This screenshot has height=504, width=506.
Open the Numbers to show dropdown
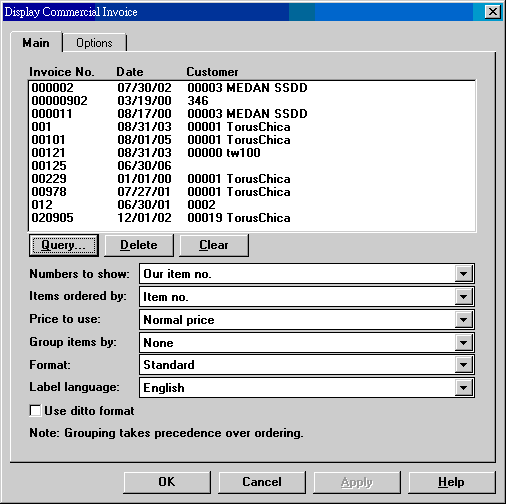pyautogui.click(x=463, y=274)
